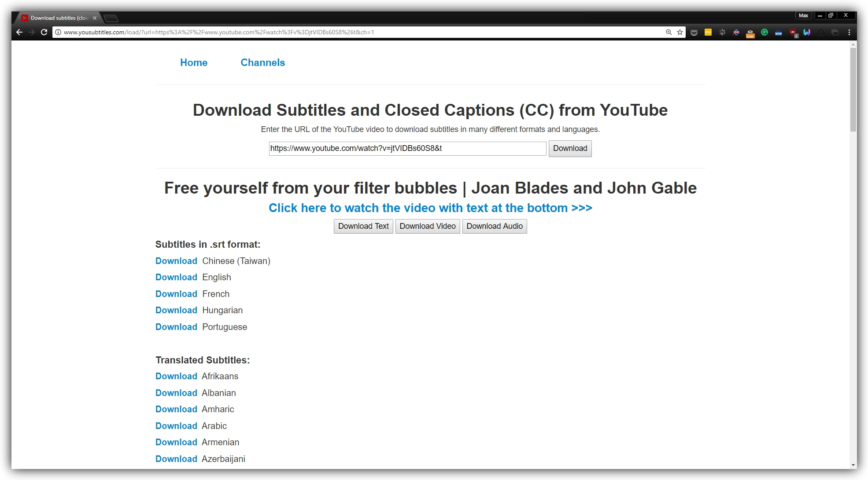The width and height of the screenshot is (868, 480).
Task: Open the Grammarly extension
Action: tap(765, 32)
